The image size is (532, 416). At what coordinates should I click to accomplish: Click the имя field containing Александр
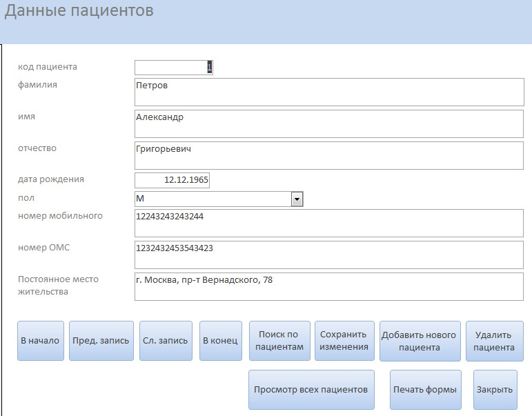point(329,123)
